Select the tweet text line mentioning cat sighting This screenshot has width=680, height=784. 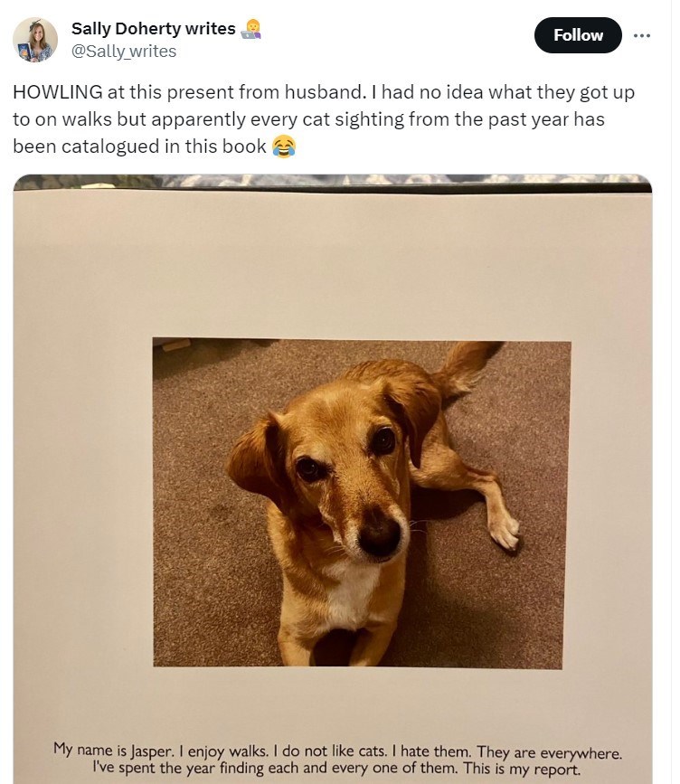coord(308,119)
